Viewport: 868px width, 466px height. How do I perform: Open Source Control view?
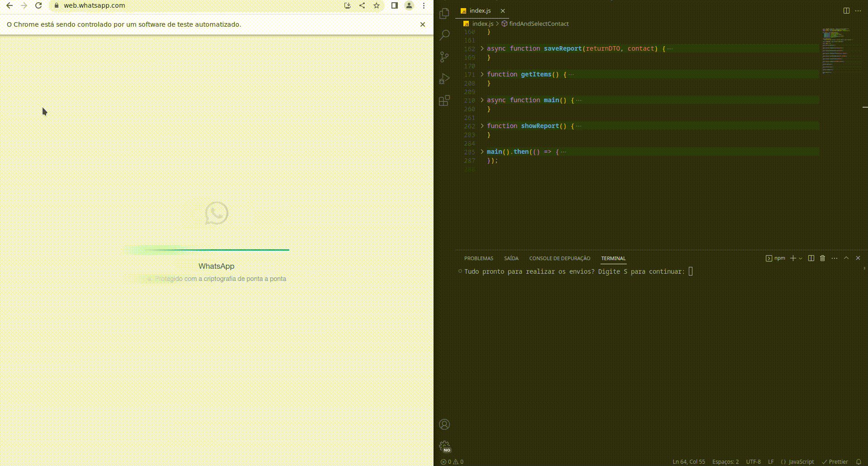coord(444,57)
